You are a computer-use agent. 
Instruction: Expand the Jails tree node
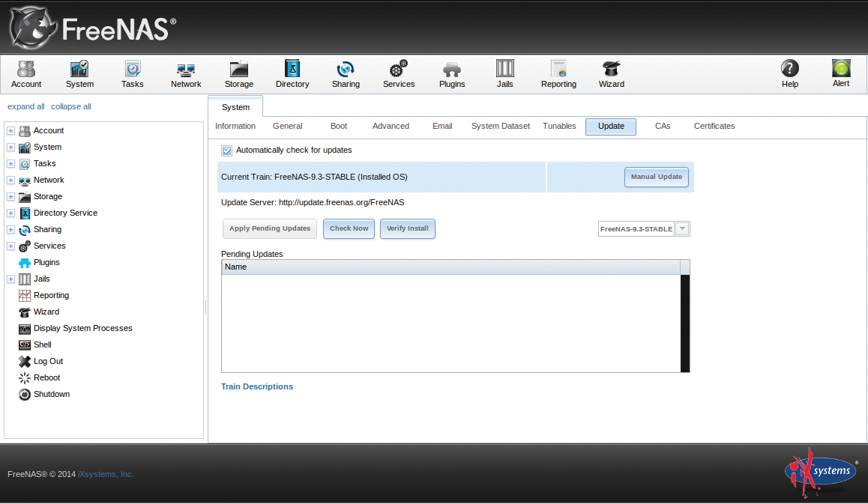11,279
